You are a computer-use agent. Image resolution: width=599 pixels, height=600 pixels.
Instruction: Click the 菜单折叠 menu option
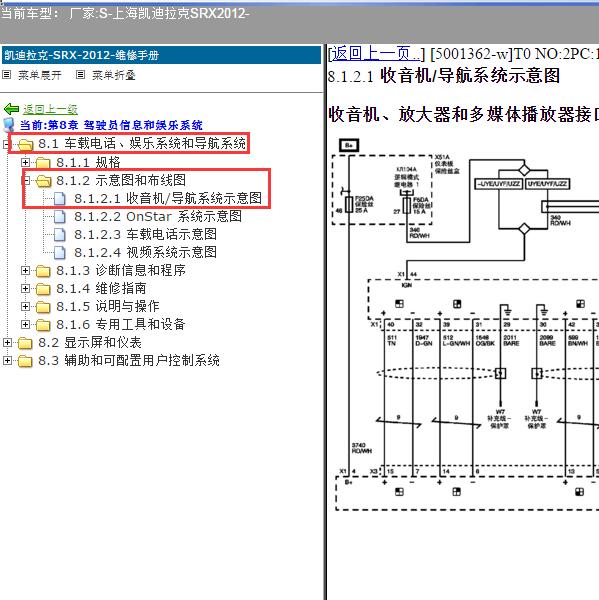(x=114, y=75)
